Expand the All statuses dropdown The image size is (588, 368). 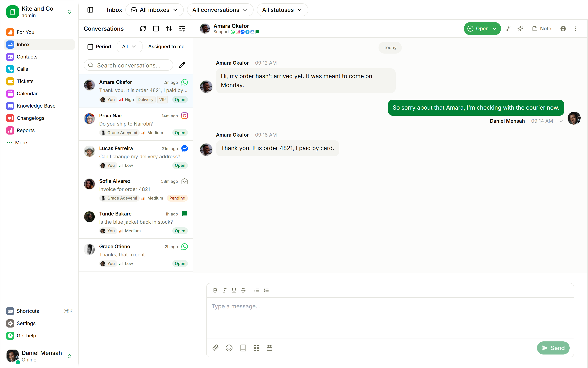tap(282, 10)
